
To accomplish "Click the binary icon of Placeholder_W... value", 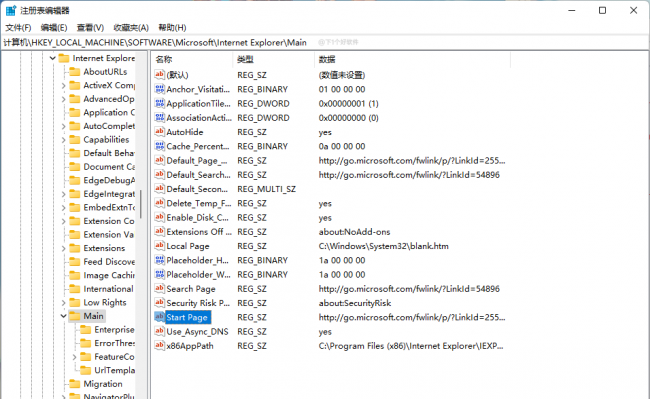I will click(160, 274).
